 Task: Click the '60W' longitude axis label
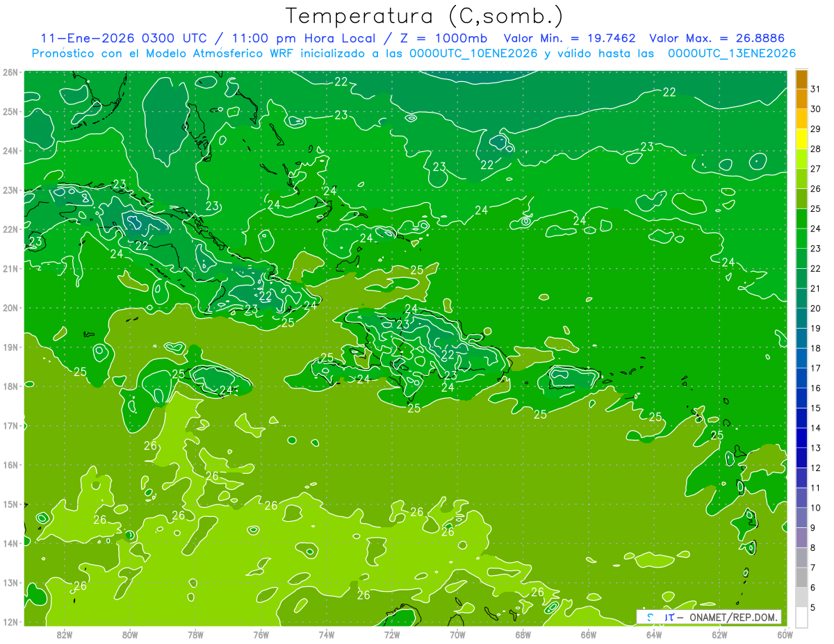[784, 634]
